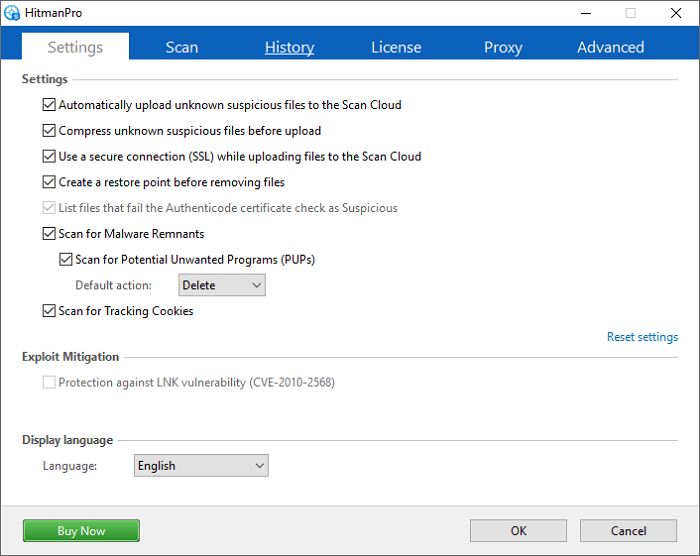Open the Default action Delete dropdown
The height and width of the screenshot is (556, 700).
point(222,285)
